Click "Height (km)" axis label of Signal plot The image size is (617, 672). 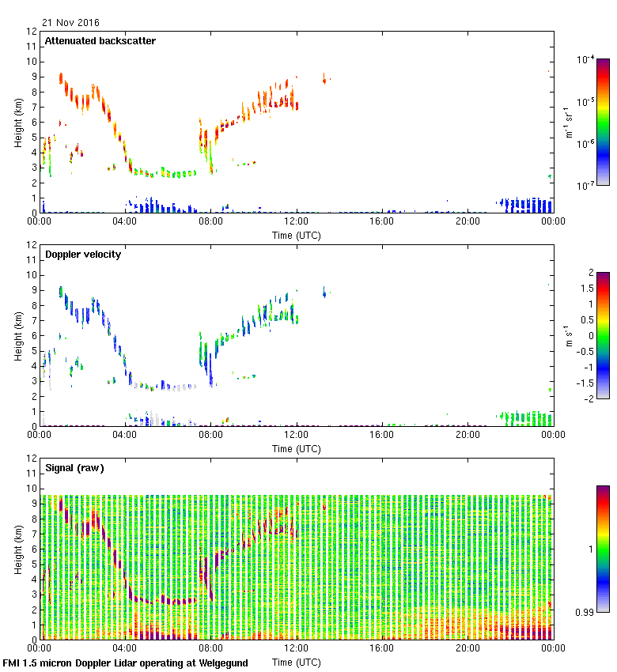(18, 549)
